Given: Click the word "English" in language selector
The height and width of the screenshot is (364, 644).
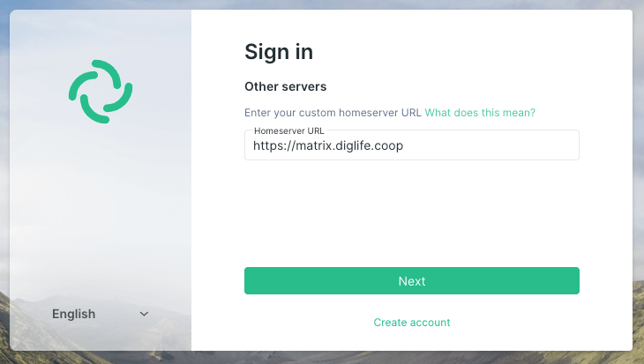Looking at the screenshot, I should (74, 314).
